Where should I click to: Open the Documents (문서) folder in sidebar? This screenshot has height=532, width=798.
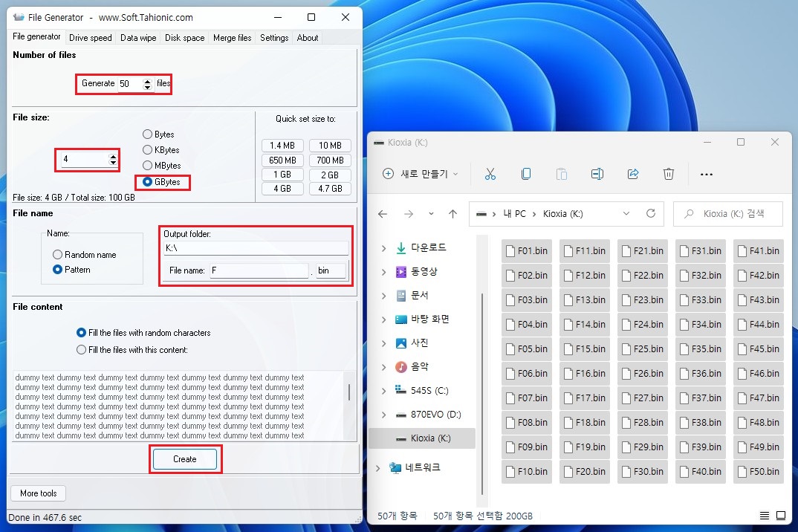(x=419, y=295)
